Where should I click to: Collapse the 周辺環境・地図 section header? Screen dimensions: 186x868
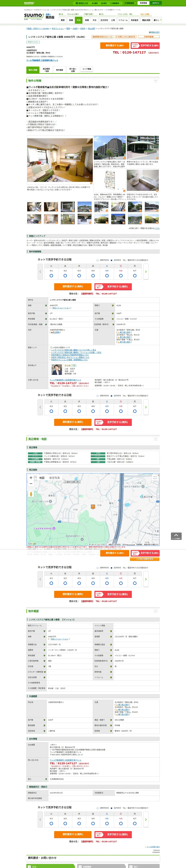pos(156,439)
